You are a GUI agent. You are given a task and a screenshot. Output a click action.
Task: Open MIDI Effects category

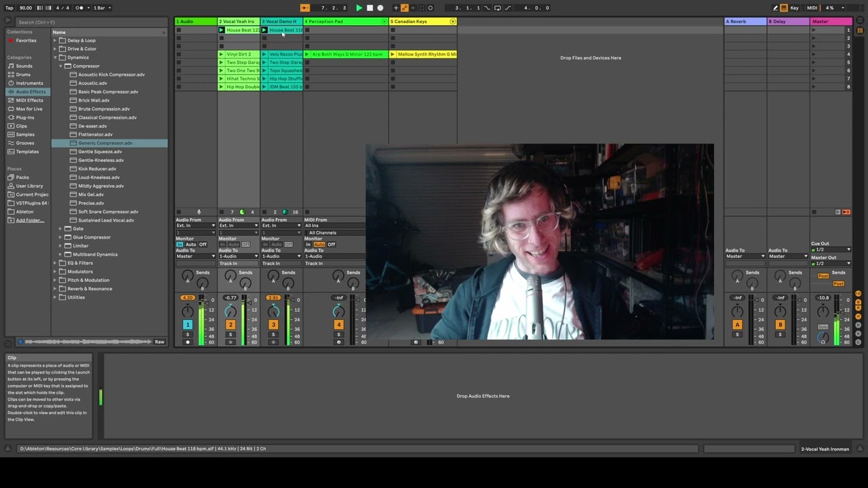coord(29,100)
